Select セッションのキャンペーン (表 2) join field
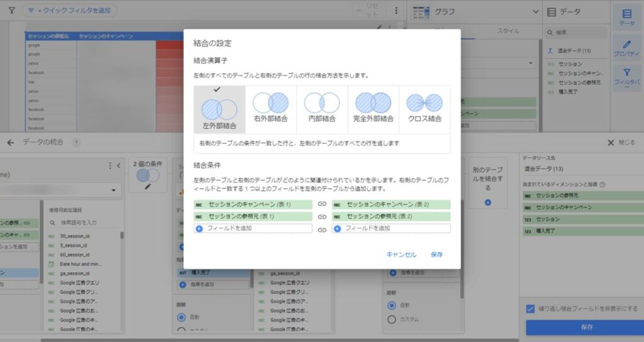The height and width of the screenshot is (342, 644). pos(391,204)
